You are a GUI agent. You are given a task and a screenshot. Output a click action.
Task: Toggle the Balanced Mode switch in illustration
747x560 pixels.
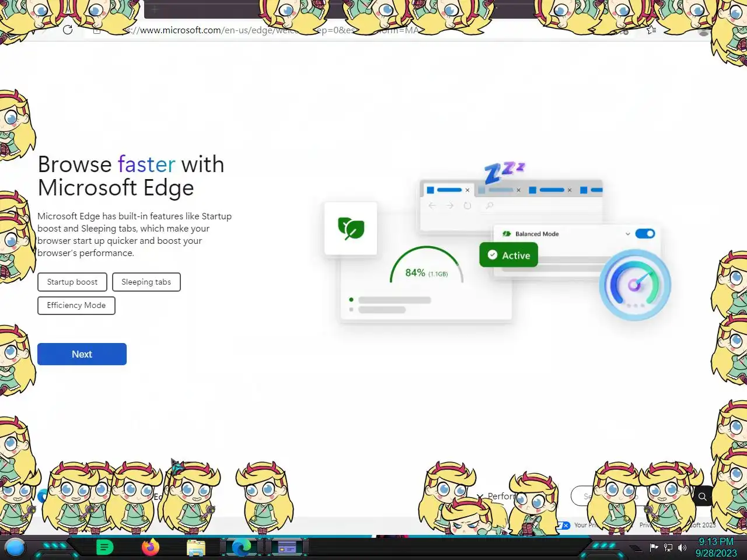tap(645, 233)
